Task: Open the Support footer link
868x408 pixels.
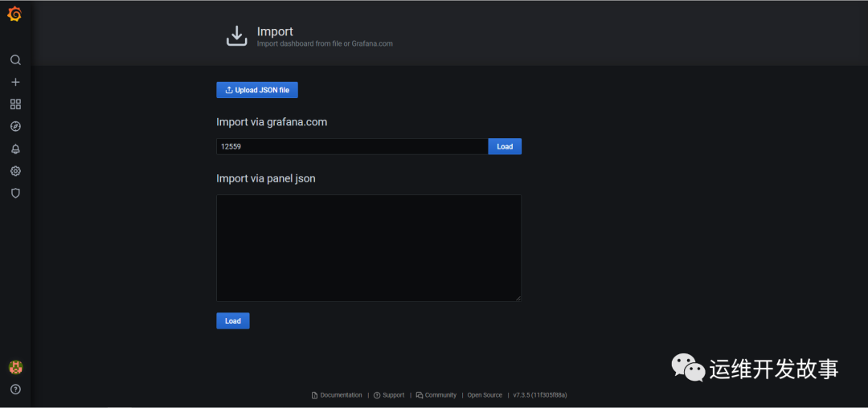Action: (389, 395)
